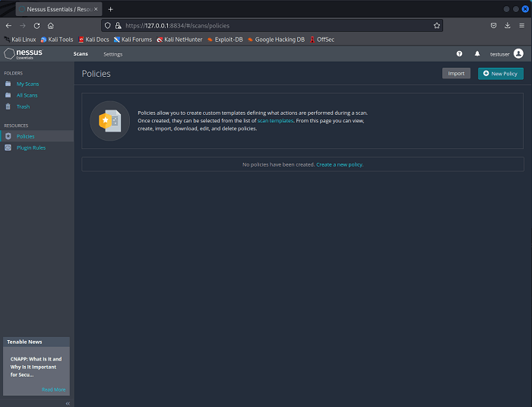Click the URL address bar

(272, 25)
